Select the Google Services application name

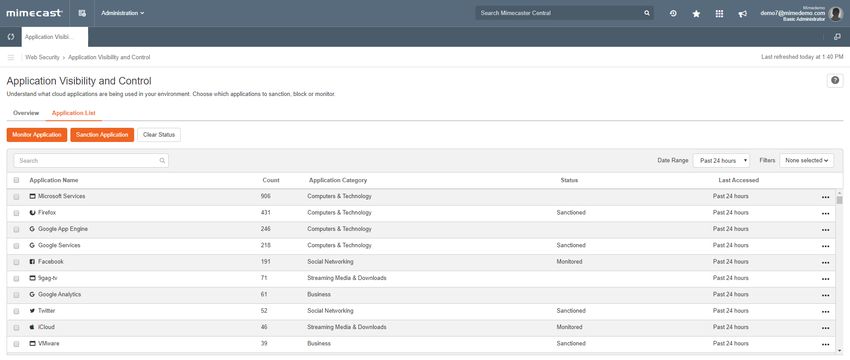(59, 245)
